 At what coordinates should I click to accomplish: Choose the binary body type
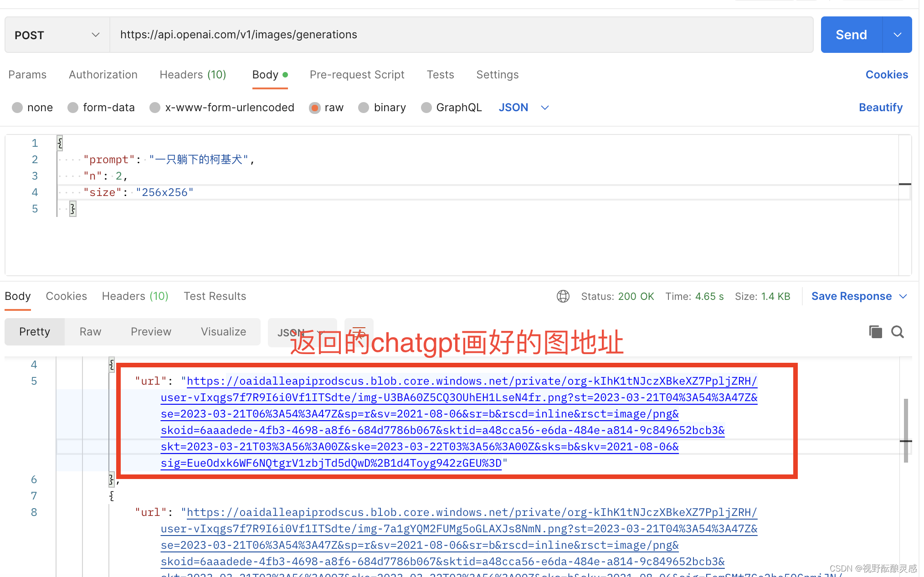click(x=364, y=108)
